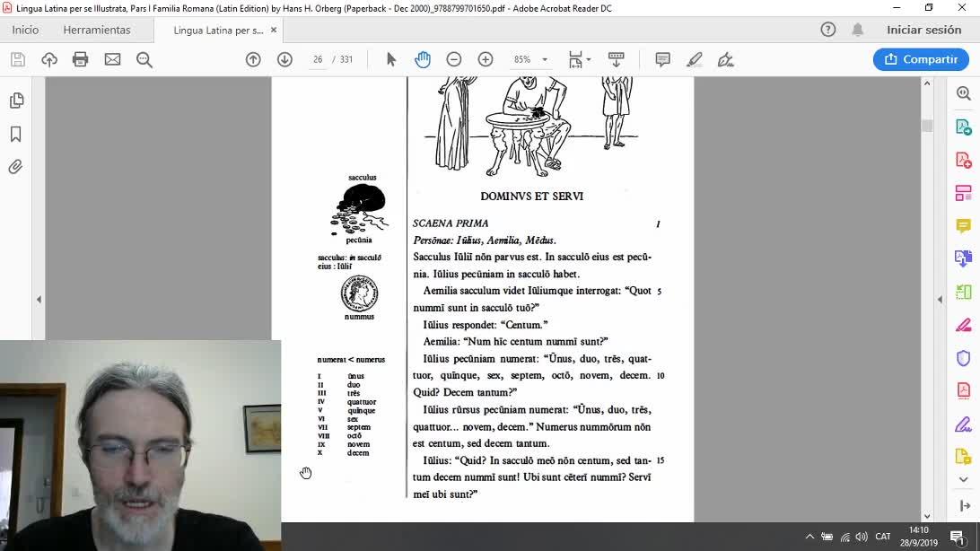This screenshot has height=551, width=980.
Task: Click the text SCAENA PRIMA
Action: (451, 223)
